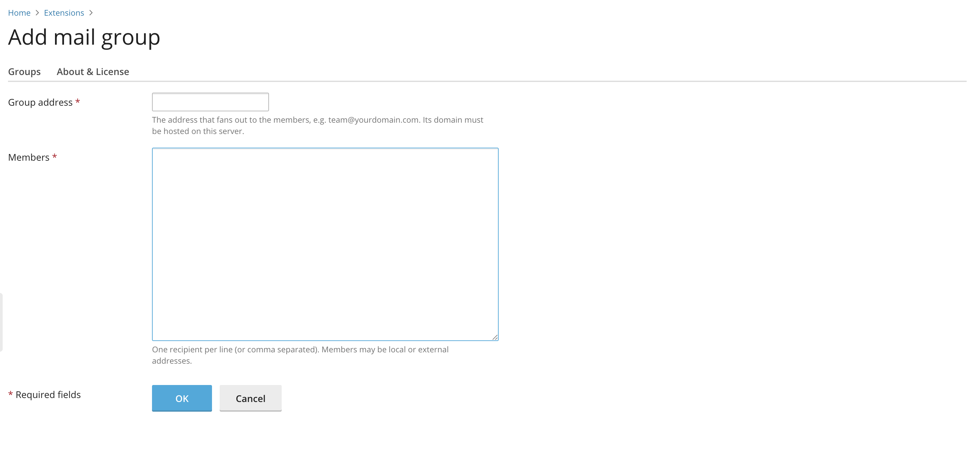Cancel adding the mail group
The image size is (980, 462).
click(x=251, y=398)
